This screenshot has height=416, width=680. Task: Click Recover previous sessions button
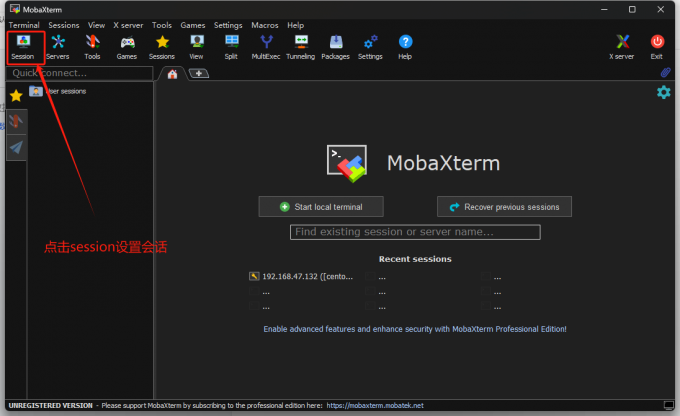(504, 206)
